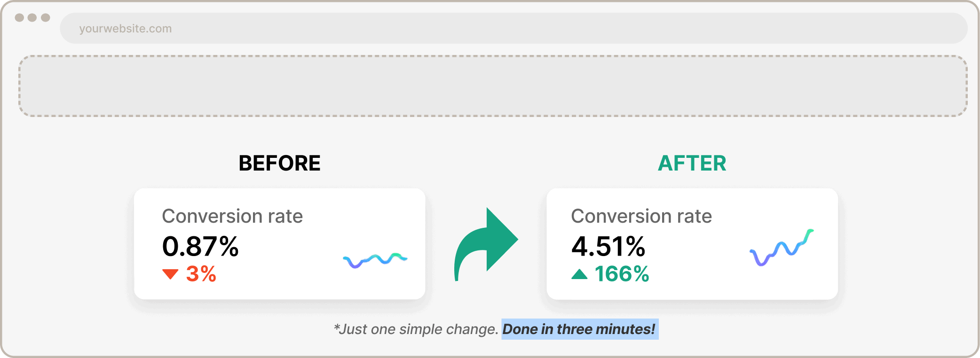Click the third browser window dot
Image resolution: width=980 pixels, height=358 pixels.
(x=45, y=17)
